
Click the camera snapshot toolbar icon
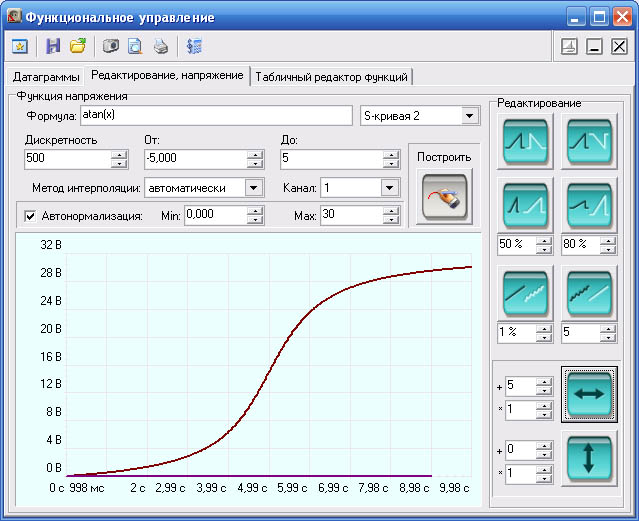click(x=111, y=46)
